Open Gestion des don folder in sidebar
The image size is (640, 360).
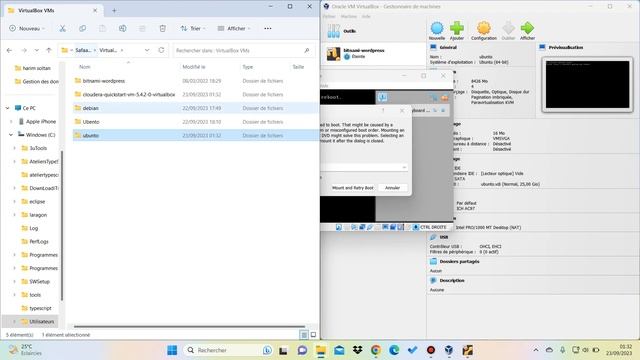[x=40, y=82]
